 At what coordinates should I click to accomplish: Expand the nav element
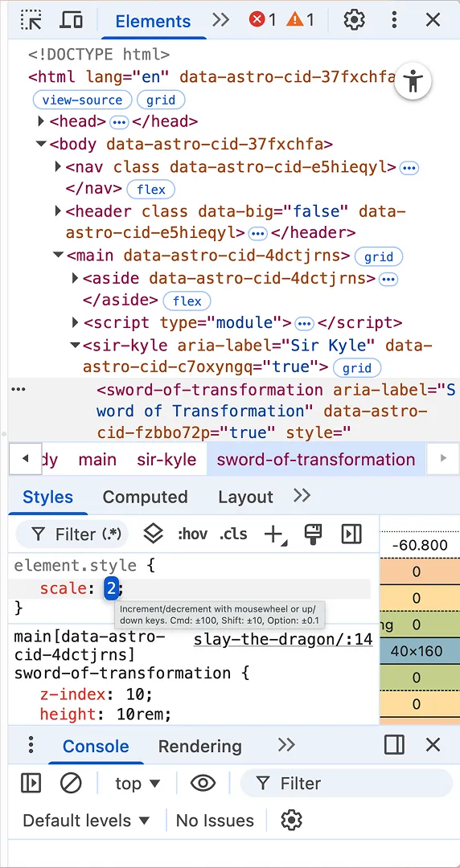click(58, 166)
